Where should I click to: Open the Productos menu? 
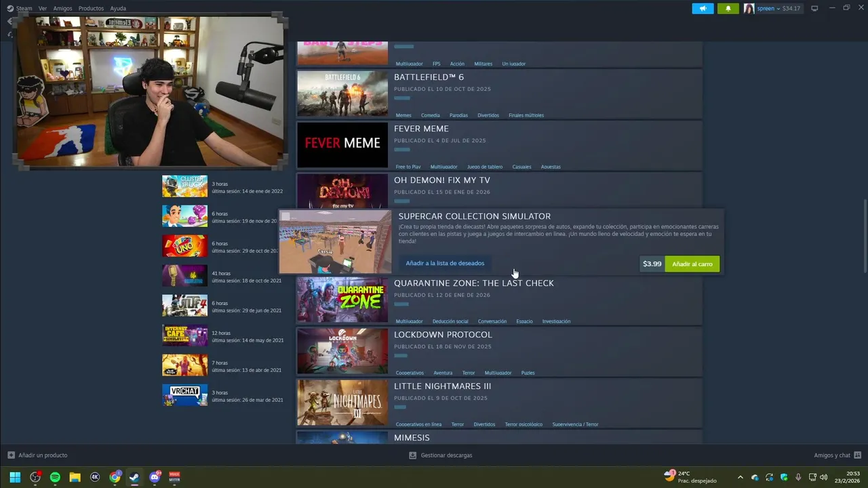pyautogui.click(x=91, y=8)
